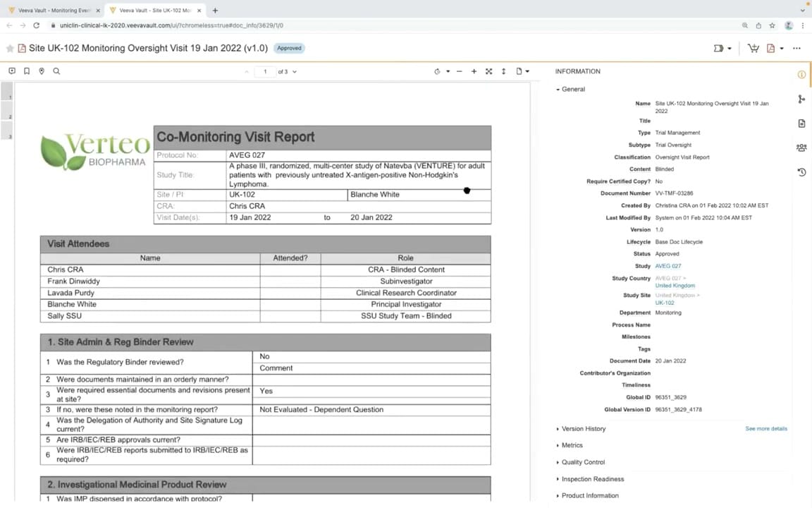The width and height of the screenshot is (812, 508).
Task: Go back in browser history
Action: [x=9, y=25]
